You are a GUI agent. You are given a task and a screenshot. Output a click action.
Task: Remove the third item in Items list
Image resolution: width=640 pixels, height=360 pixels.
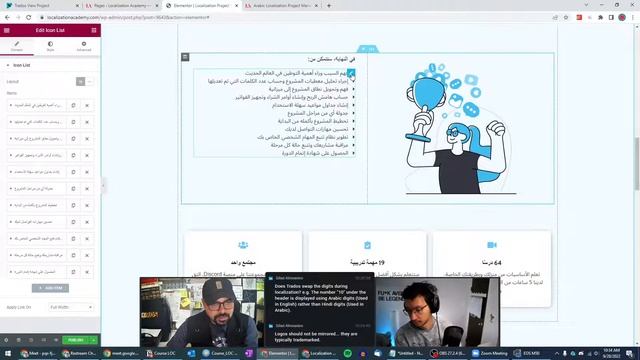[x=87, y=139]
